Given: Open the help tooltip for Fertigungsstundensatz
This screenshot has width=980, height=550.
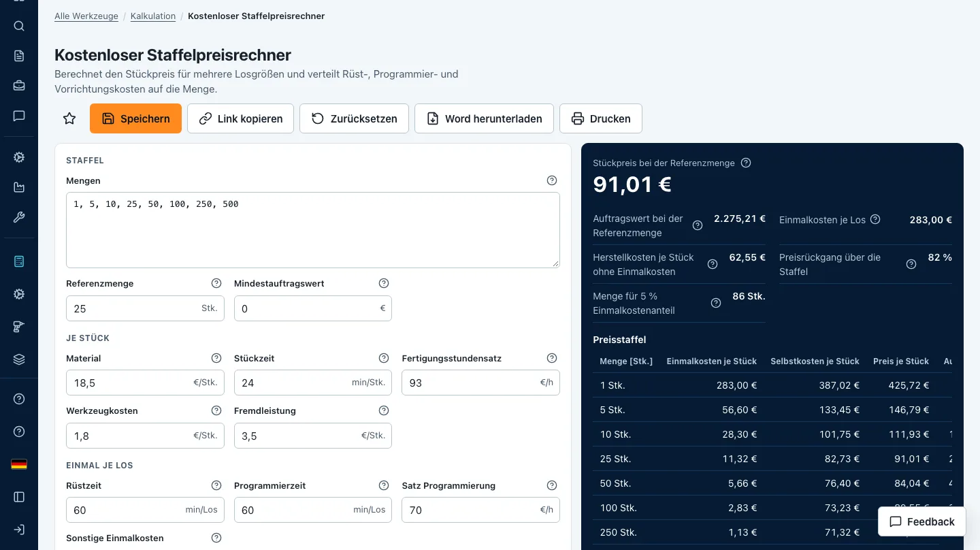Looking at the screenshot, I should [552, 358].
